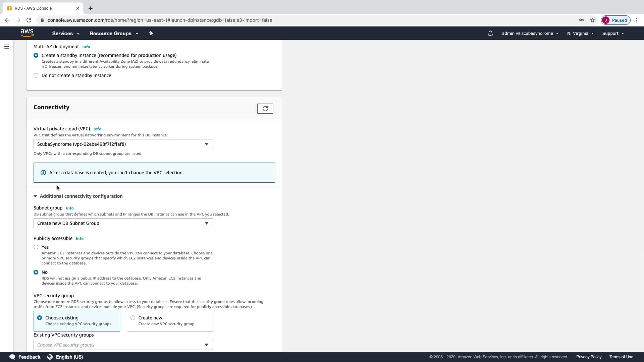Click the browser address bar URL

coord(160,20)
